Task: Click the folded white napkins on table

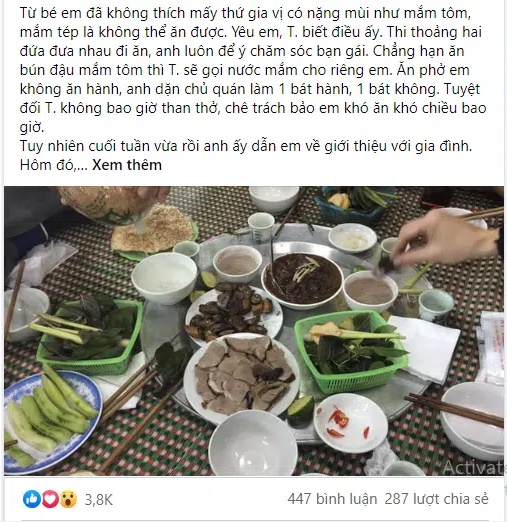Action: (x=423, y=347)
